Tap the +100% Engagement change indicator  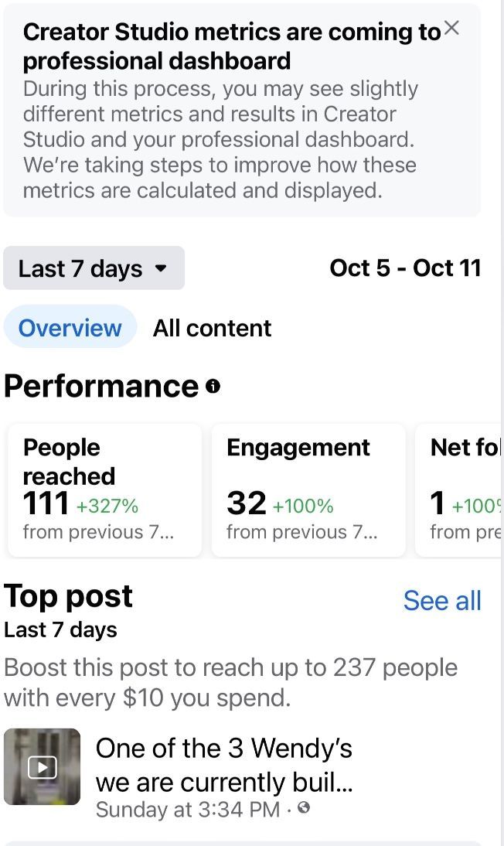[303, 507]
